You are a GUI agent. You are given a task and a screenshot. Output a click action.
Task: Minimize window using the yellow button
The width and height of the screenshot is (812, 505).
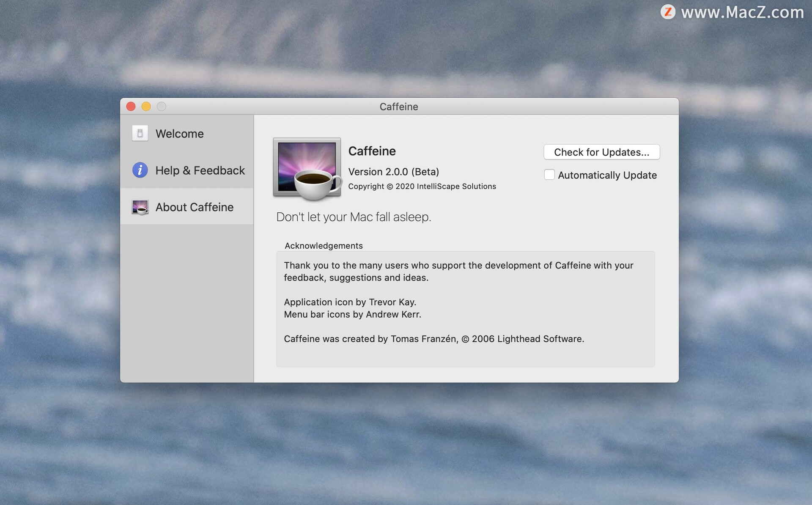(146, 107)
